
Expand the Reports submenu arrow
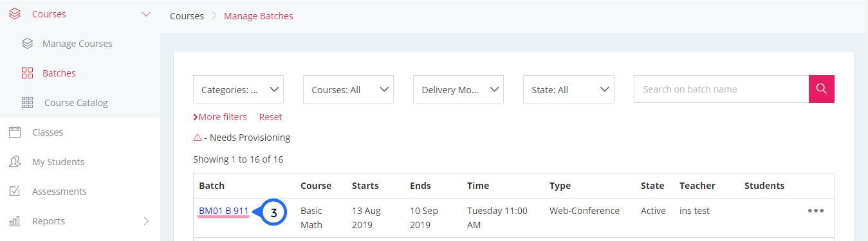click(146, 221)
